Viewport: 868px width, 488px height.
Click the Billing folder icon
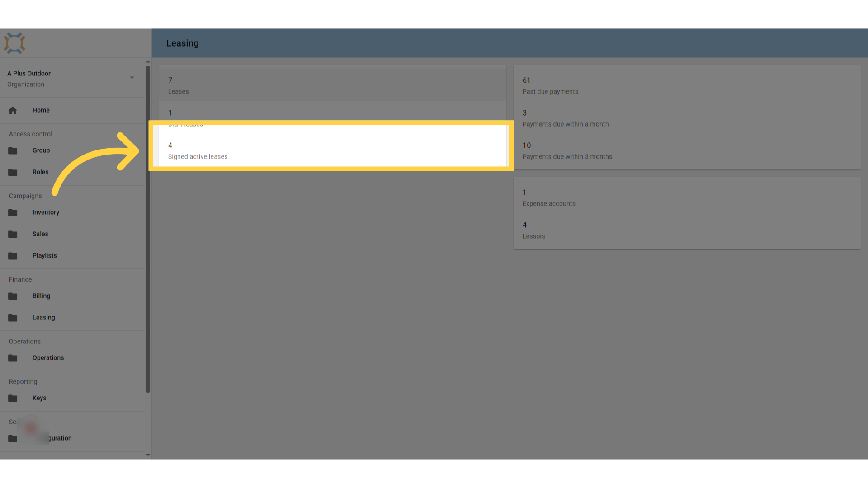13,296
